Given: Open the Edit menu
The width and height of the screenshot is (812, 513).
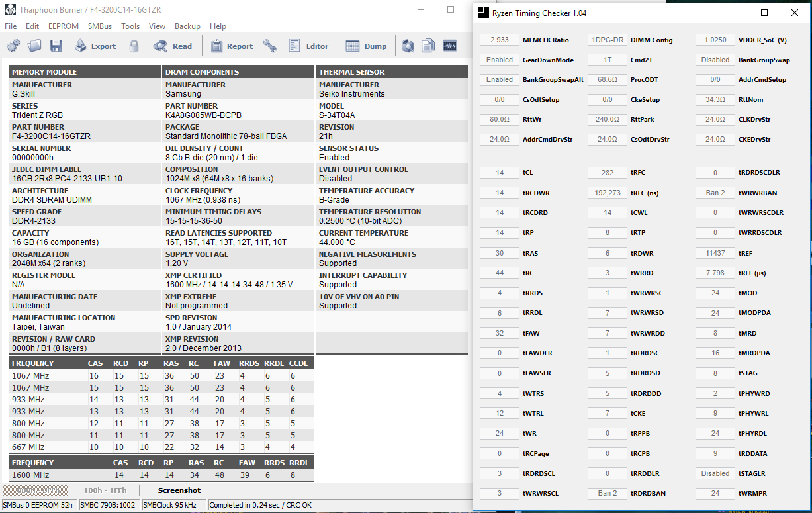Looking at the screenshot, I should click(x=32, y=26).
